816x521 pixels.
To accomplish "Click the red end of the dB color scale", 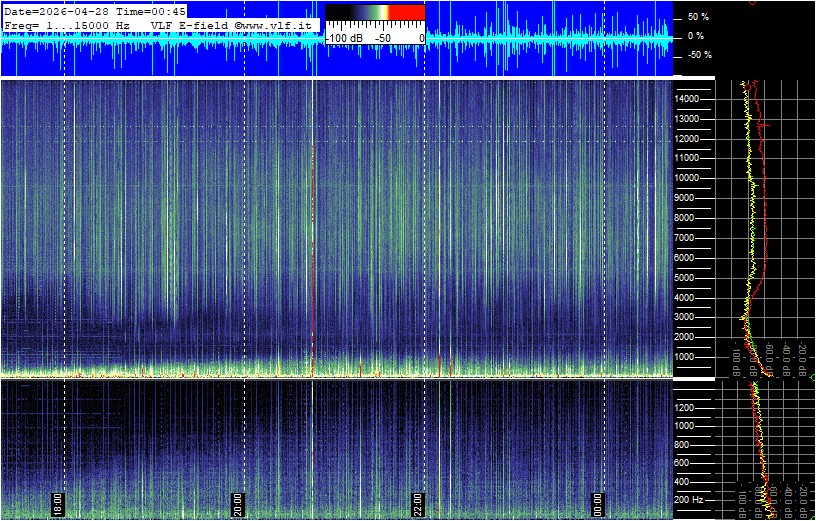I will point(407,12).
